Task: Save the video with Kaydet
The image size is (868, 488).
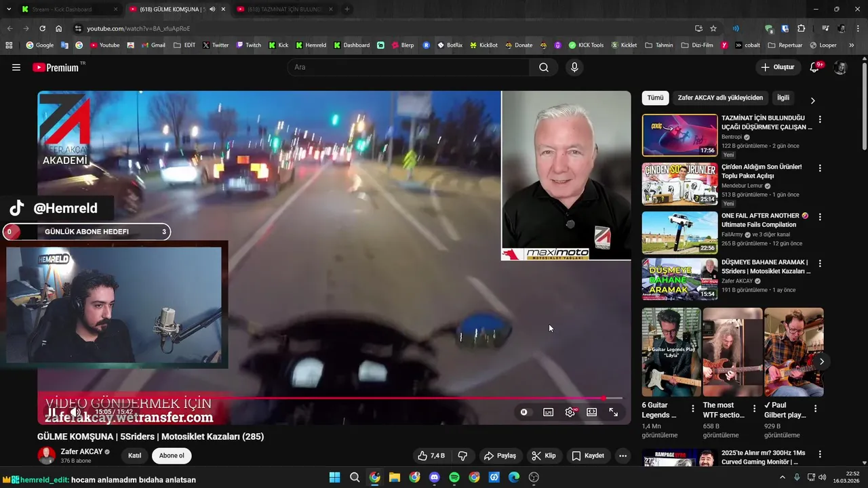Action: 588,455
